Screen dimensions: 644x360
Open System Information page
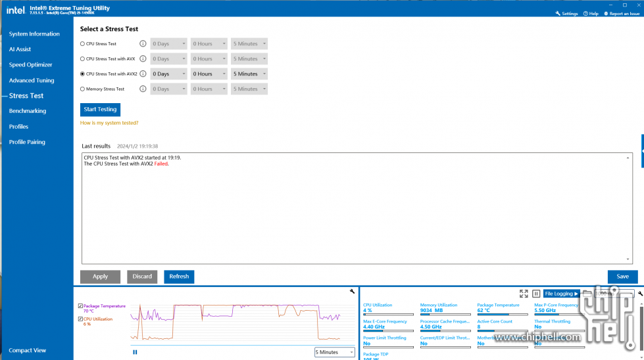click(34, 34)
